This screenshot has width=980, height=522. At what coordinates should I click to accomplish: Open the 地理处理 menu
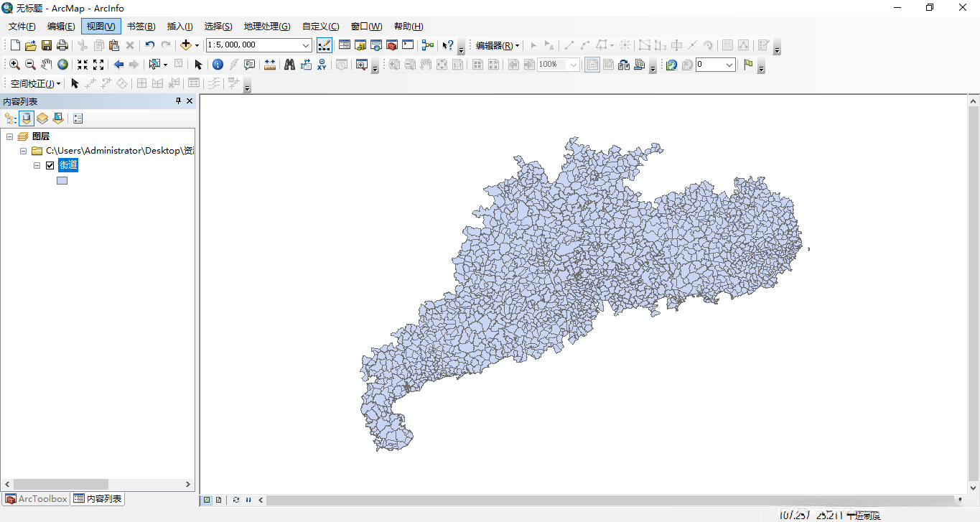[x=266, y=27]
